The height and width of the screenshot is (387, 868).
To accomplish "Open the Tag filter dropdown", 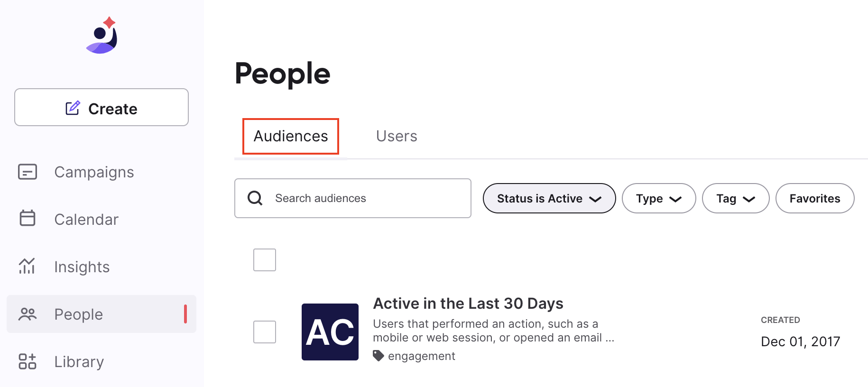I will pyautogui.click(x=735, y=198).
